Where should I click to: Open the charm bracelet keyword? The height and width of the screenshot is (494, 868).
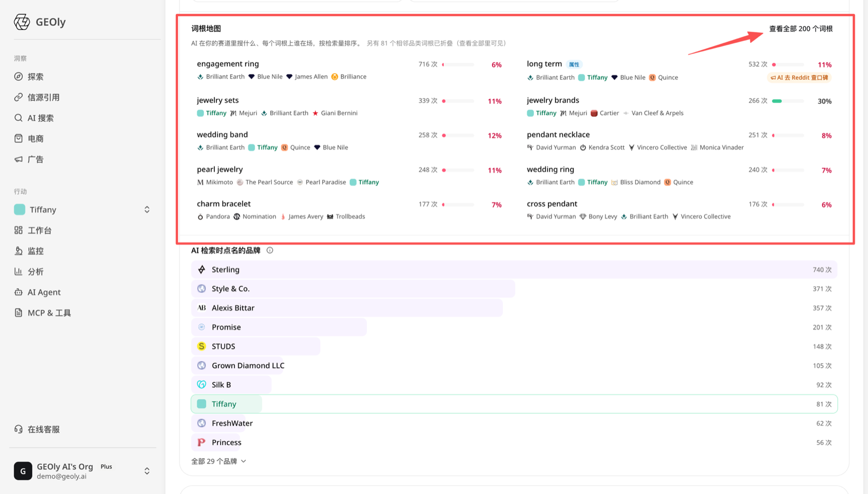pos(224,204)
